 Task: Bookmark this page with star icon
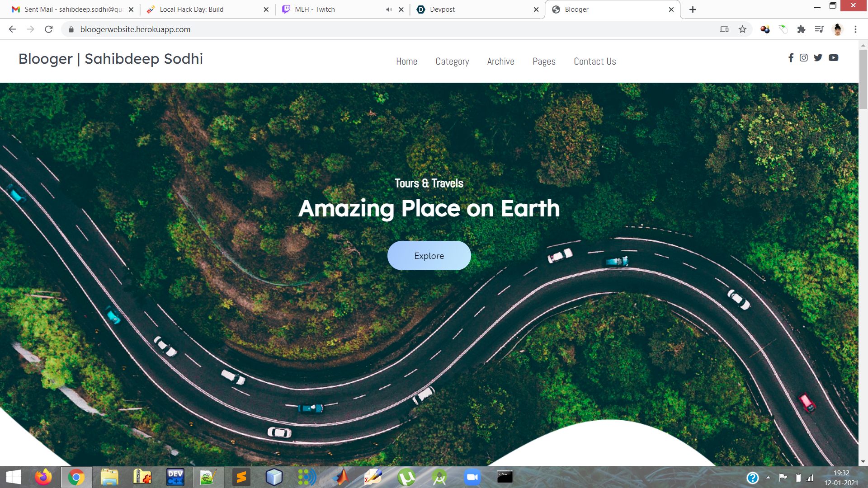click(742, 29)
